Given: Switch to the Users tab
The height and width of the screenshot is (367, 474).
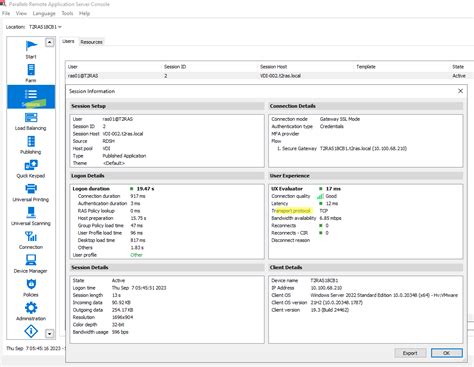Looking at the screenshot, I should (68, 41).
